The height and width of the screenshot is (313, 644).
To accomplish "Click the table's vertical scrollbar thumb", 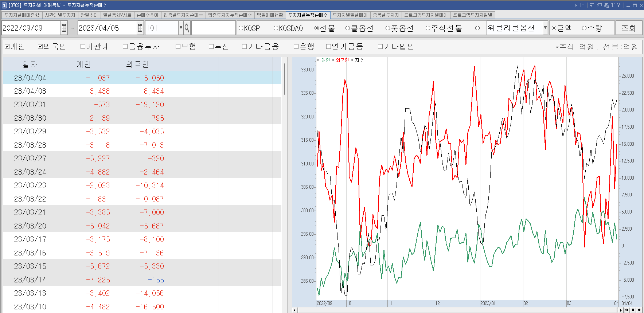I will click(284, 79).
